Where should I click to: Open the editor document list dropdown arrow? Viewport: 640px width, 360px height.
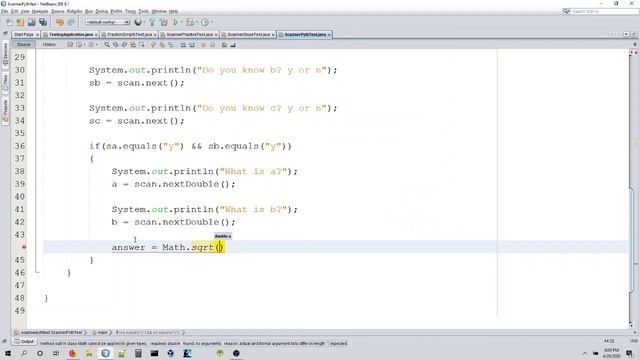click(626, 35)
